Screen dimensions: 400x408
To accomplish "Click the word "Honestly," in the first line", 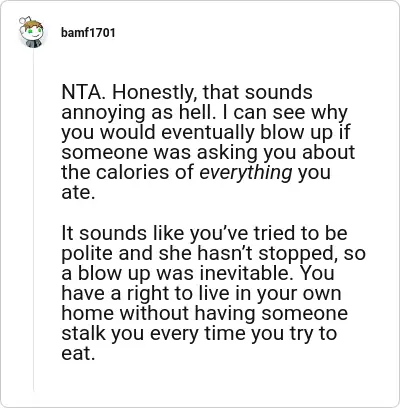I will click(154, 93).
